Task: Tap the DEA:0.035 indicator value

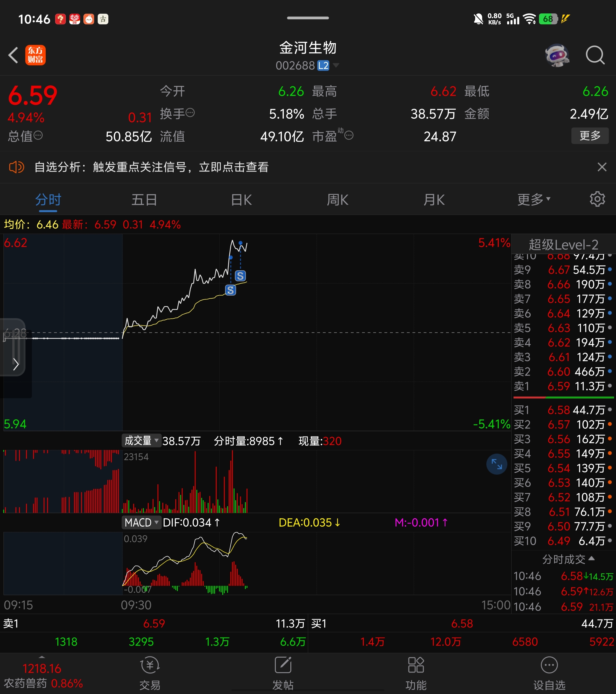Action: coord(309,522)
